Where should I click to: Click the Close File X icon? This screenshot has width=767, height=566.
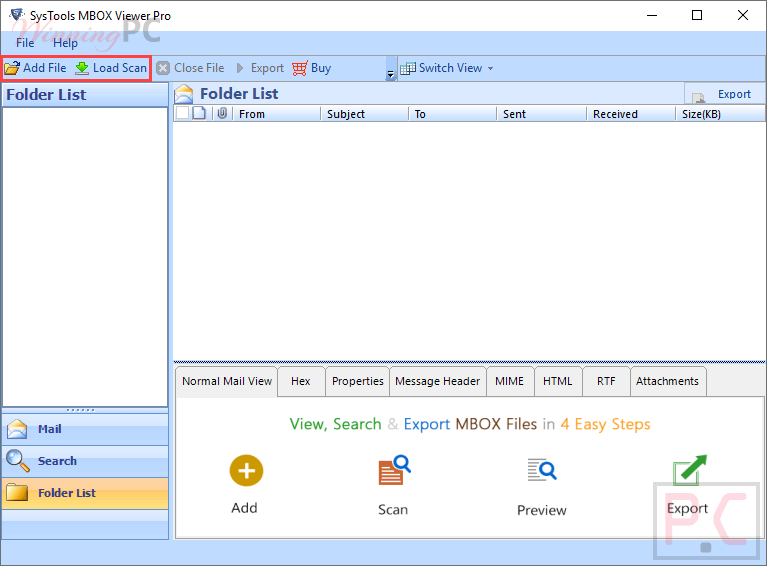163,68
